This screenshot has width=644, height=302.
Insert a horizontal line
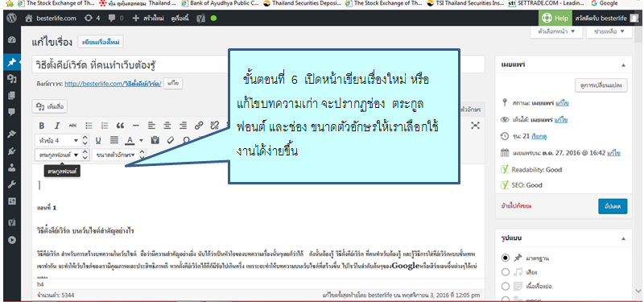point(136,126)
